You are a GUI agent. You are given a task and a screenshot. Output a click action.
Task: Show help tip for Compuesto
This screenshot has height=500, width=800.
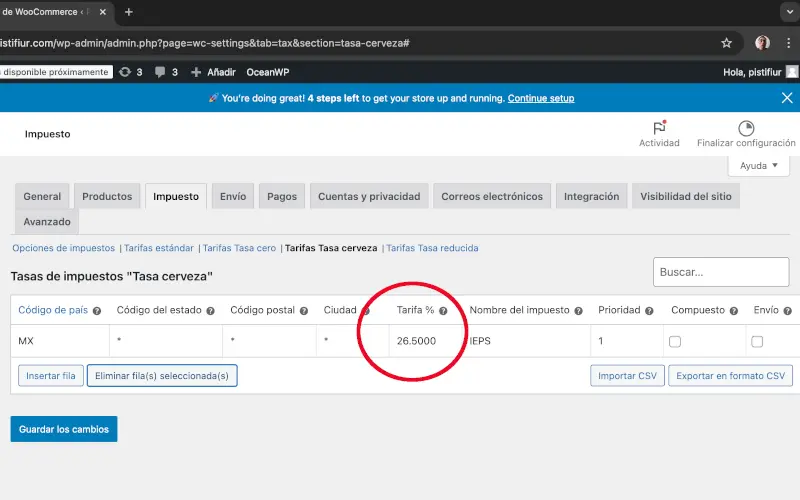click(x=734, y=311)
